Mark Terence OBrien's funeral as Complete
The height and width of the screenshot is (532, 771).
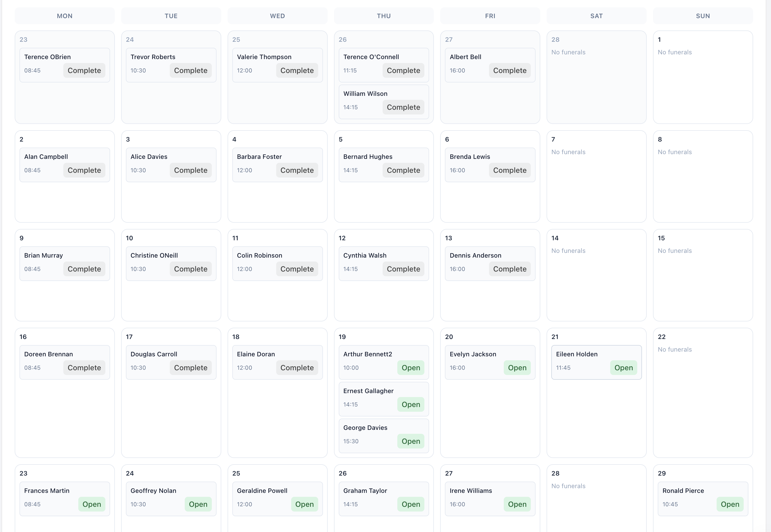(84, 70)
